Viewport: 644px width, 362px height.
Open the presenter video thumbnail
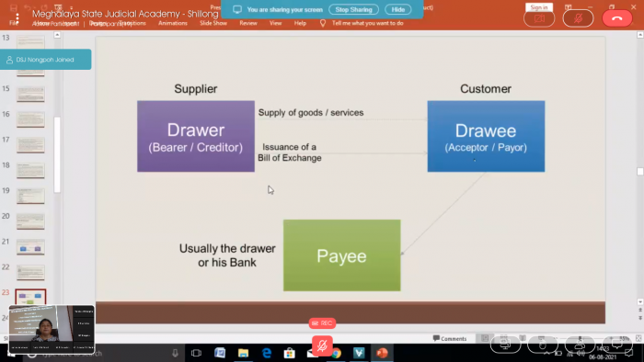click(52, 329)
